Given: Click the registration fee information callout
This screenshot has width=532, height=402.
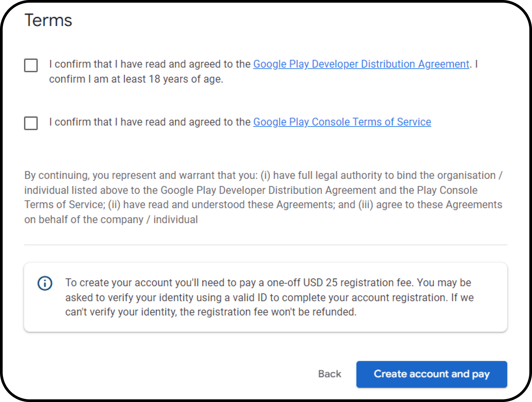Looking at the screenshot, I should click(x=265, y=297).
